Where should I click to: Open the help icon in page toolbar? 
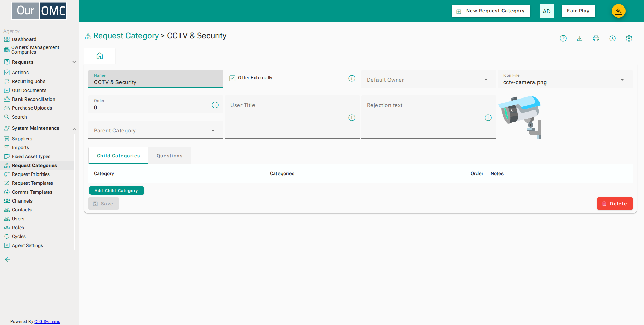pyautogui.click(x=563, y=38)
